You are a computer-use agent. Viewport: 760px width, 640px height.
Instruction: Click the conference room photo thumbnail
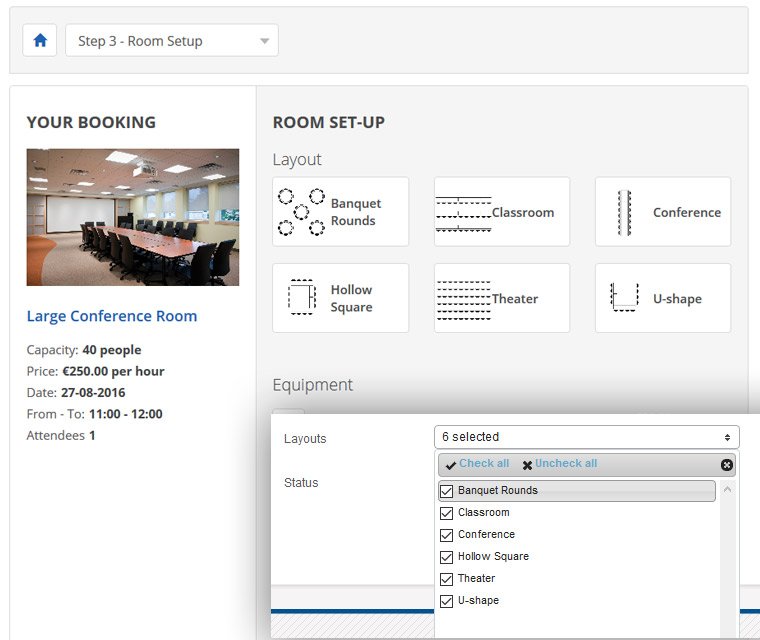coord(133,217)
